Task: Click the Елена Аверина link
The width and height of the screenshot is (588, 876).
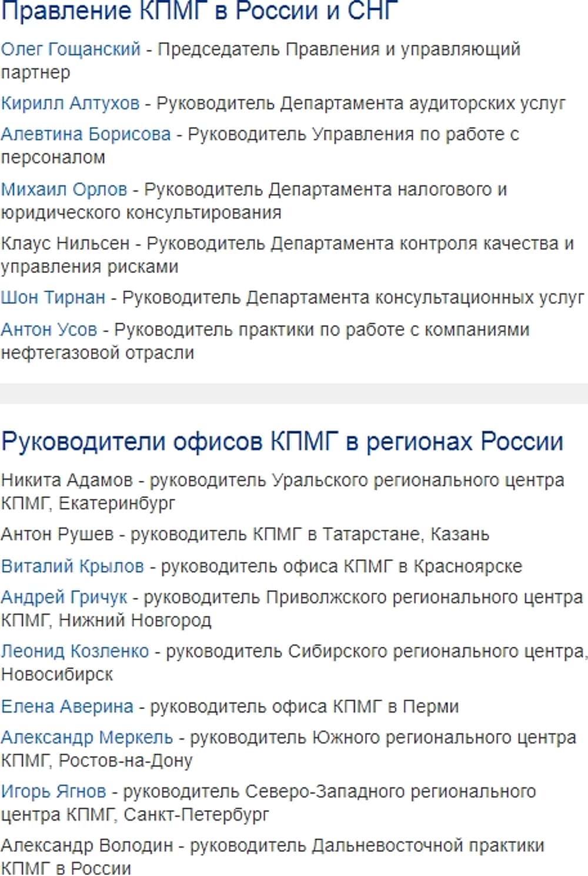Action: 67,706
